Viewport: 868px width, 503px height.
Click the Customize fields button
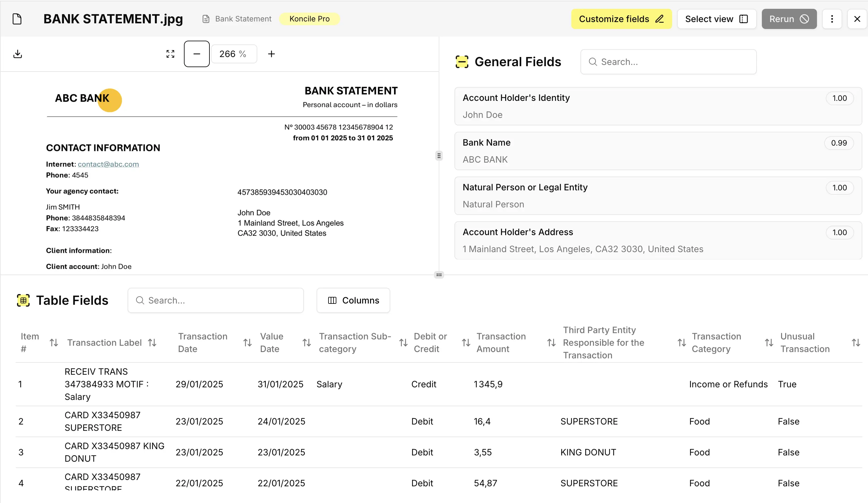tap(621, 19)
